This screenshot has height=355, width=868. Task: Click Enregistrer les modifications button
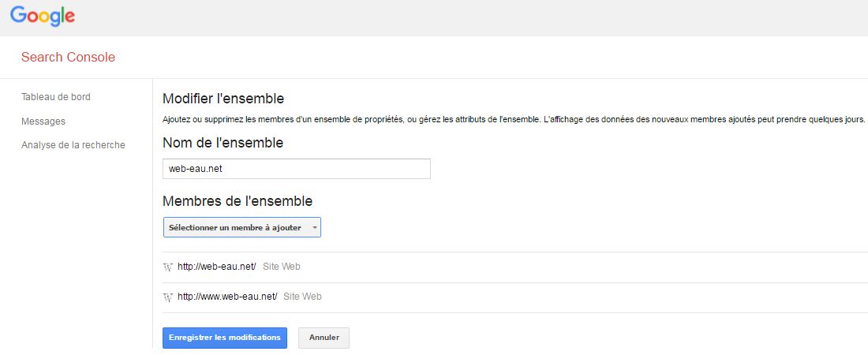225,338
